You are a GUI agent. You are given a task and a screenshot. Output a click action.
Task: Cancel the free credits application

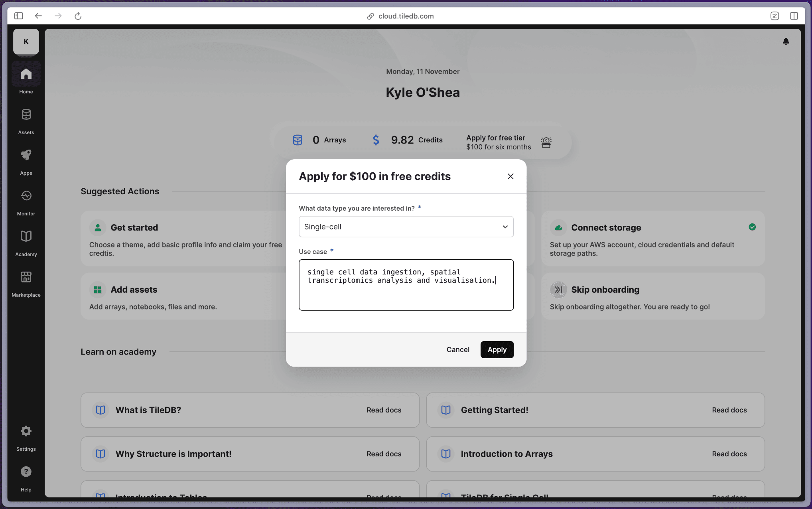(457, 349)
